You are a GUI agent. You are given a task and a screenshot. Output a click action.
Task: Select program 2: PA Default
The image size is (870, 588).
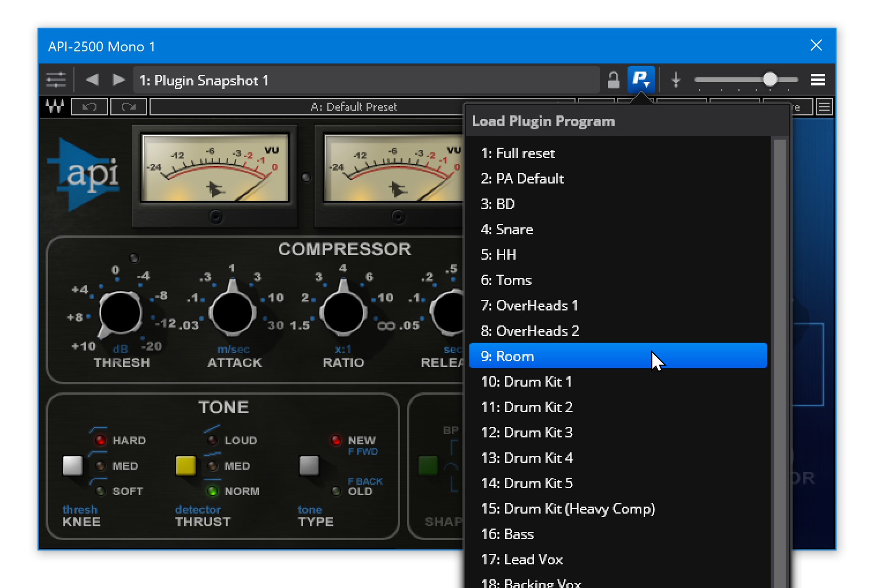click(618, 179)
